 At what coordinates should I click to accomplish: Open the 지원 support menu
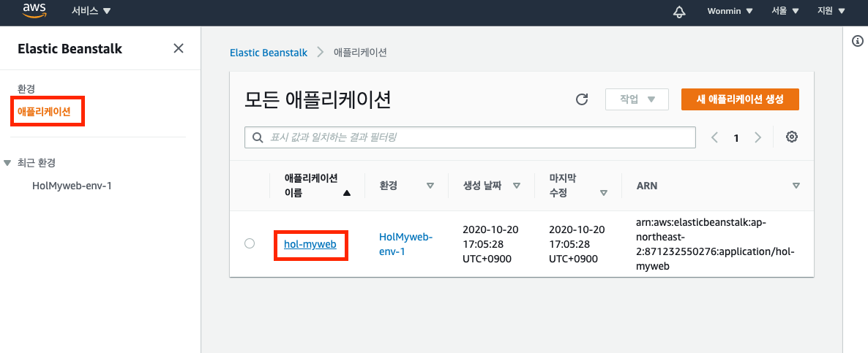[x=831, y=10]
